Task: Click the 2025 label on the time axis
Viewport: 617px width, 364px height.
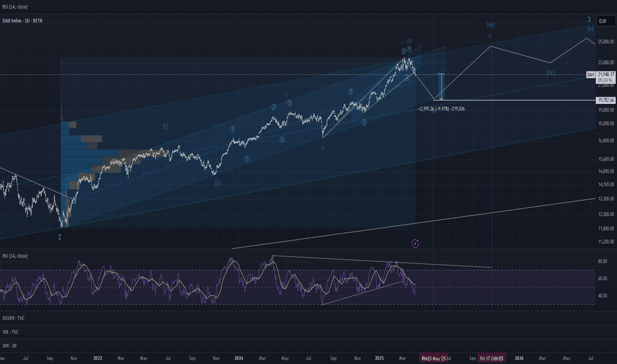Action: click(x=379, y=358)
